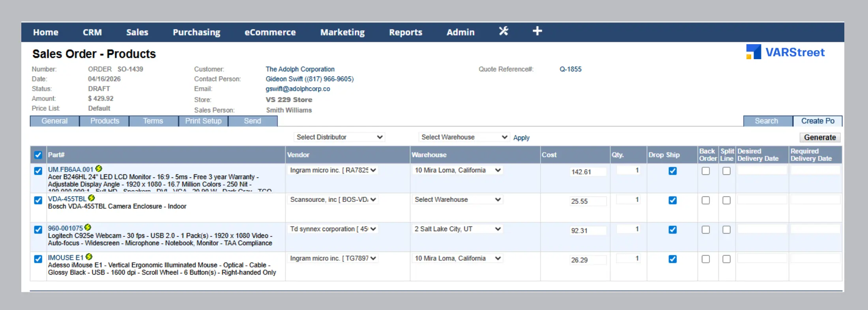Viewport: 868px width, 310px height.
Task: Click the Qty field for VDA-455TBL
Action: [629, 200]
